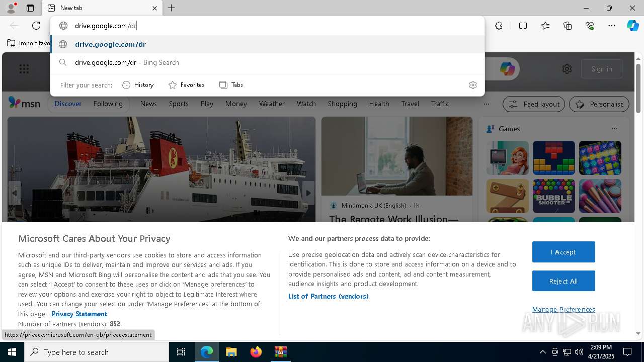Open Task View on taskbar
Viewport: 644px width, 362px height.
pos(181,352)
